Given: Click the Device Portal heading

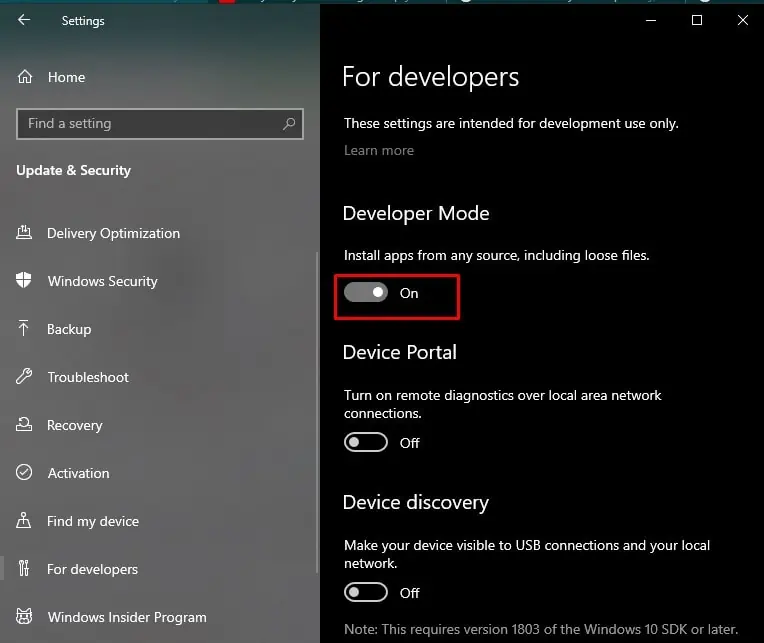Looking at the screenshot, I should (400, 352).
